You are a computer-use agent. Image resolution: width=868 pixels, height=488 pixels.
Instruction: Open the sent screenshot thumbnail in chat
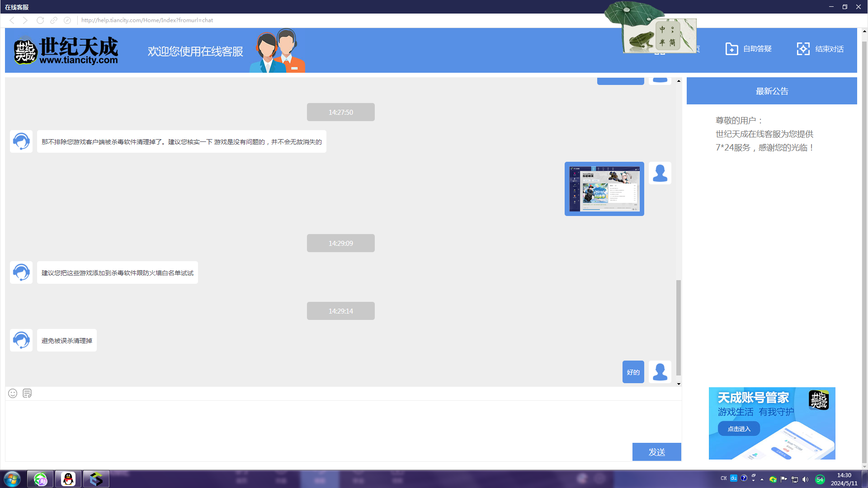[x=604, y=189]
